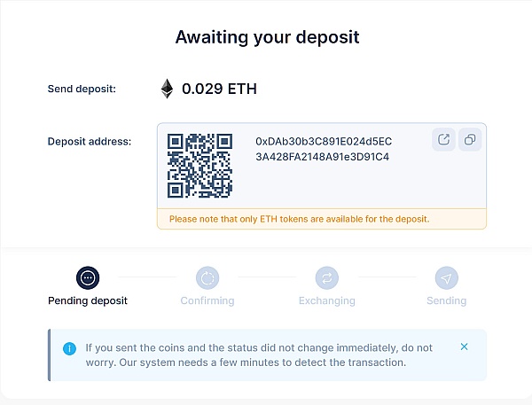This screenshot has width=532, height=405.
Task: Click the Send deposit label
Action: pos(82,89)
